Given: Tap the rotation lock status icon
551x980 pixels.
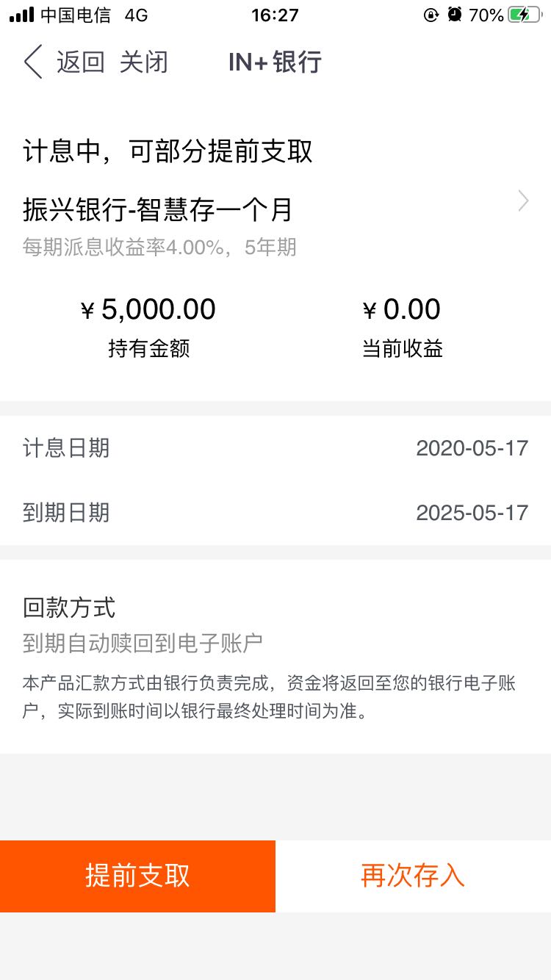Looking at the screenshot, I should pyautogui.click(x=431, y=15).
